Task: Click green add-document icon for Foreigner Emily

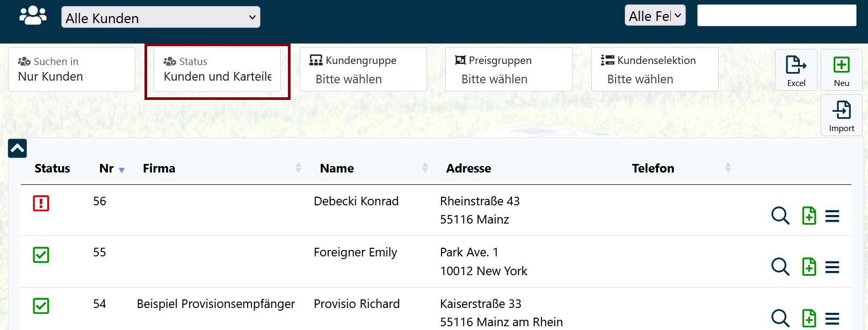Action: pyautogui.click(x=809, y=267)
